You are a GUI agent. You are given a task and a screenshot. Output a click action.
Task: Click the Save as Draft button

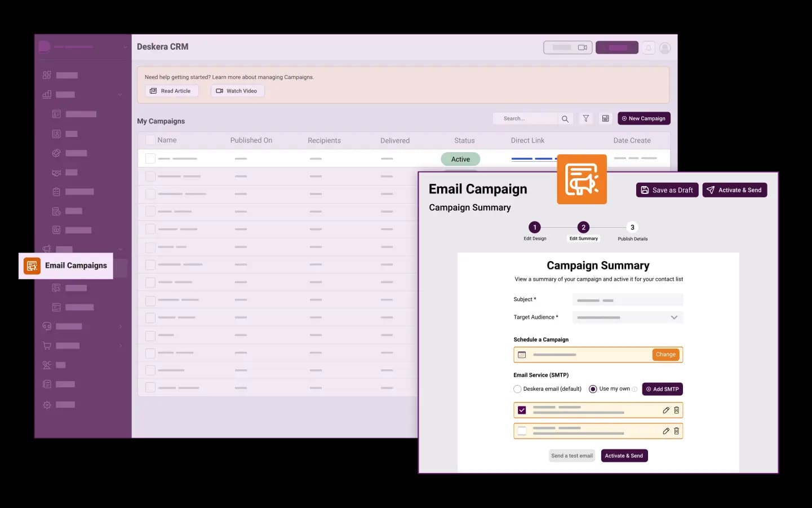[667, 190]
